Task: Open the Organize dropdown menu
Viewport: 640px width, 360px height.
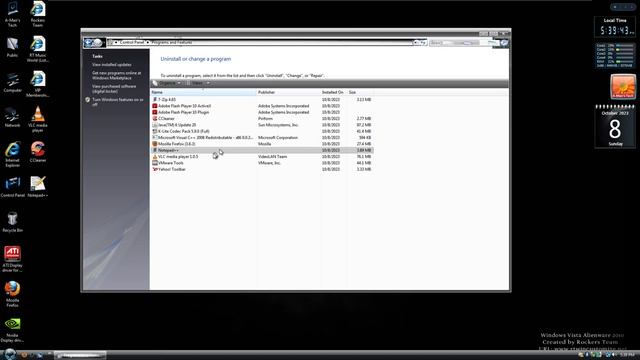Action: [x=167, y=83]
